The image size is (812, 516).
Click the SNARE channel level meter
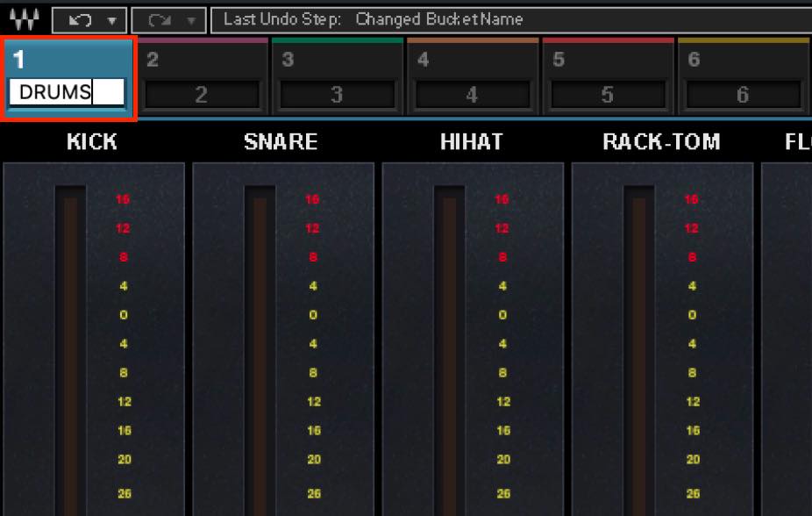(260, 350)
